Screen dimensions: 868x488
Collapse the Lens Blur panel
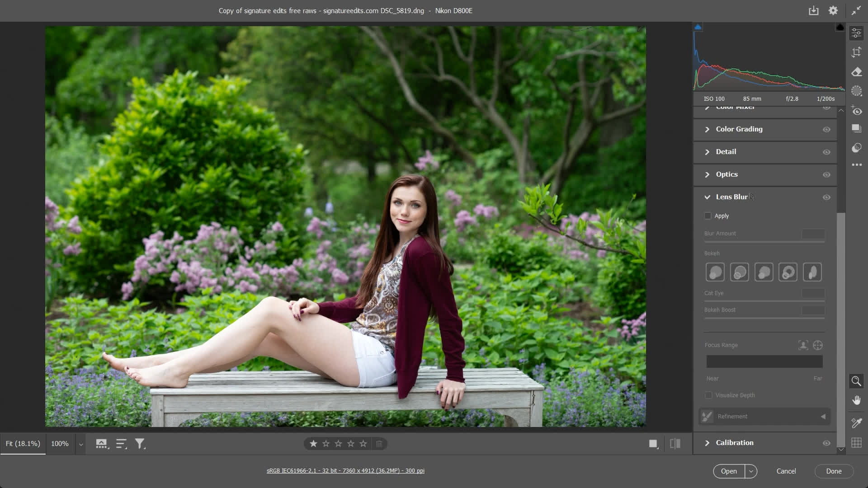[707, 197]
